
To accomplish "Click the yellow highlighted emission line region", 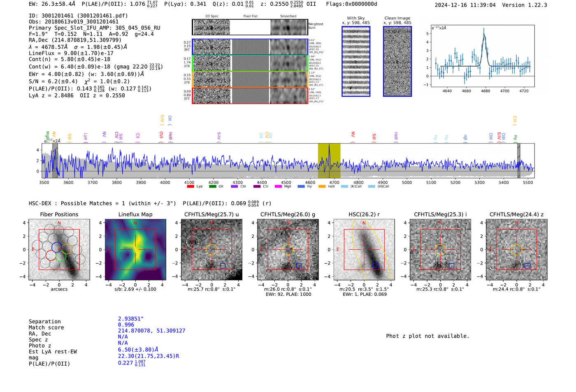I will [x=329, y=161].
